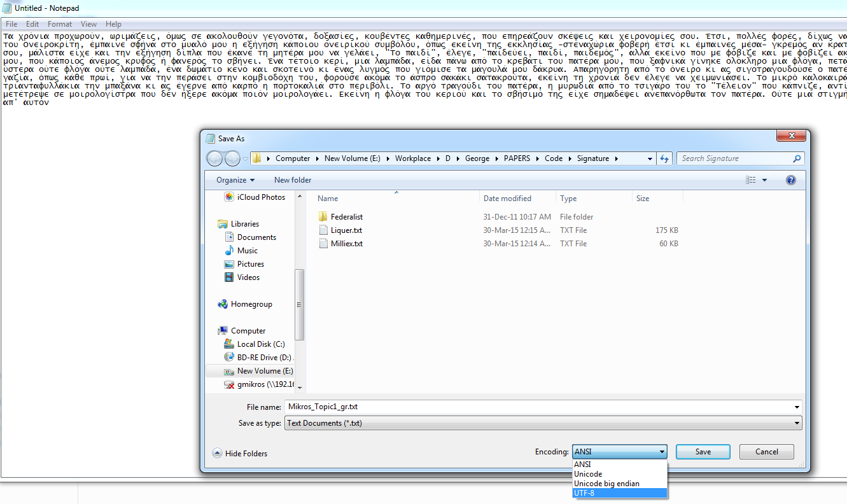Select the Liquer.txt file
This screenshot has width=847, height=504.
[346, 230]
